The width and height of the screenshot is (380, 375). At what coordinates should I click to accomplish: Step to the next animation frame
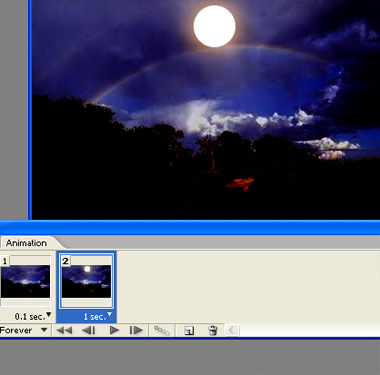tap(136, 330)
